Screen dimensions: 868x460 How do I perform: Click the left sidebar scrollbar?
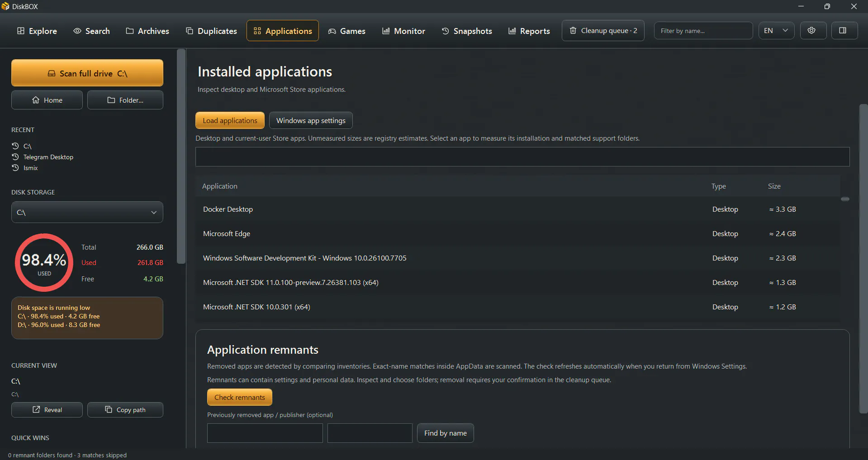click(181, 156)
